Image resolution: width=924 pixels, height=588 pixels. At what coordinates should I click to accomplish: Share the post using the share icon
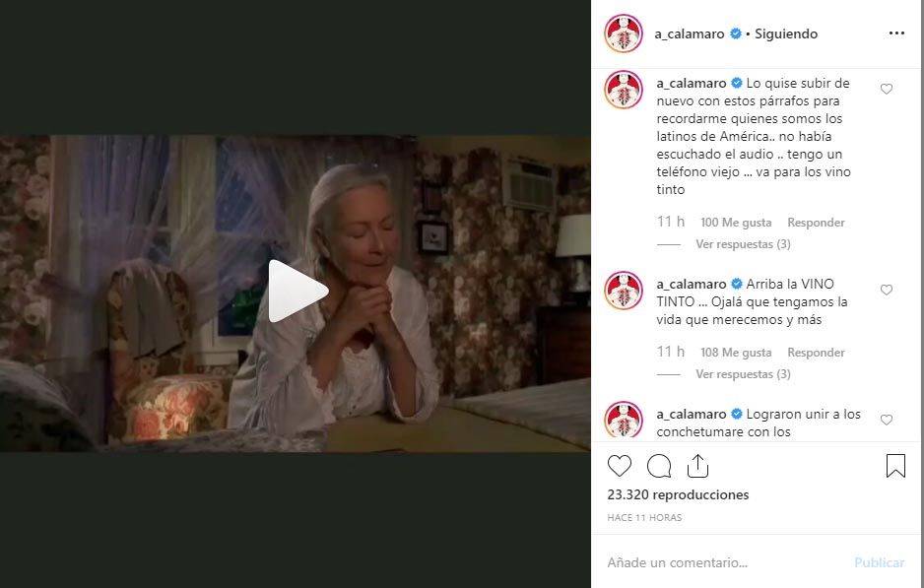697,466
